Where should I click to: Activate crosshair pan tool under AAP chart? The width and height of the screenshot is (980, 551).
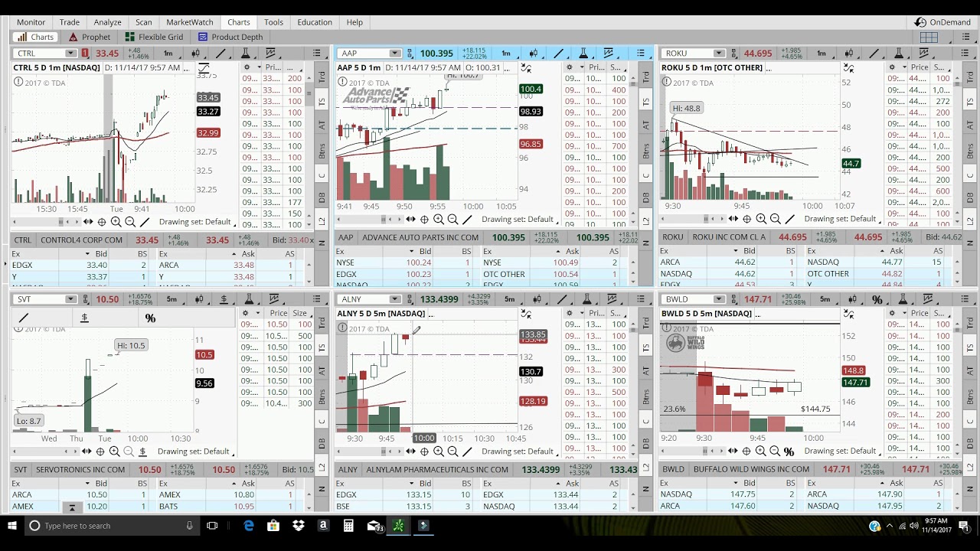pyautogui.click(x=424, y=220)
